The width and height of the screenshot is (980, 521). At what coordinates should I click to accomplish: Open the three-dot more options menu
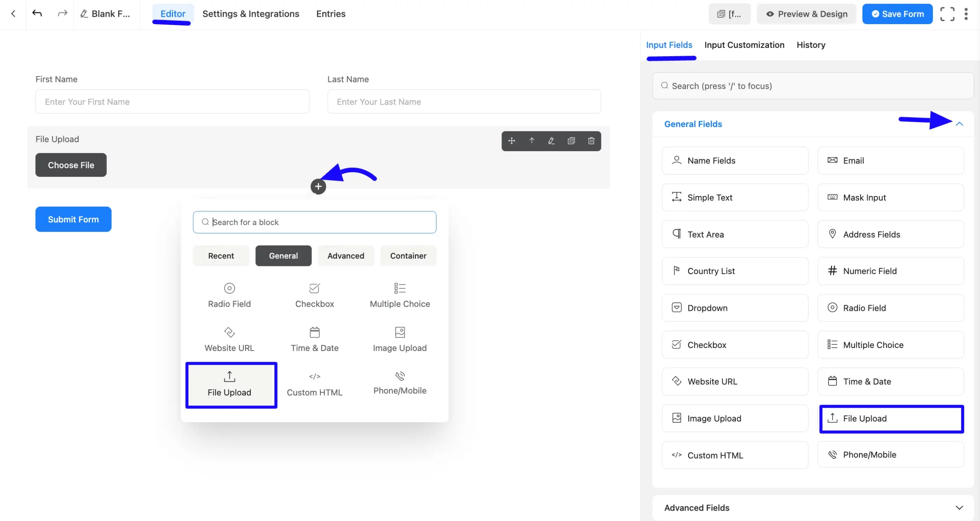966,14
